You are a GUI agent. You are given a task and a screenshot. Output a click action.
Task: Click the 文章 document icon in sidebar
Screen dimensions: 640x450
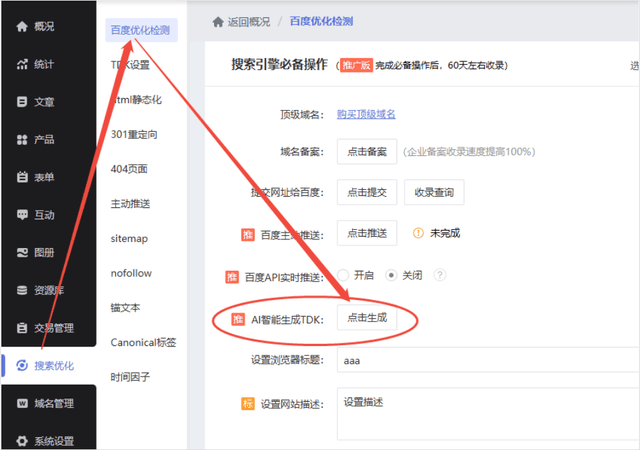(22, 101)
